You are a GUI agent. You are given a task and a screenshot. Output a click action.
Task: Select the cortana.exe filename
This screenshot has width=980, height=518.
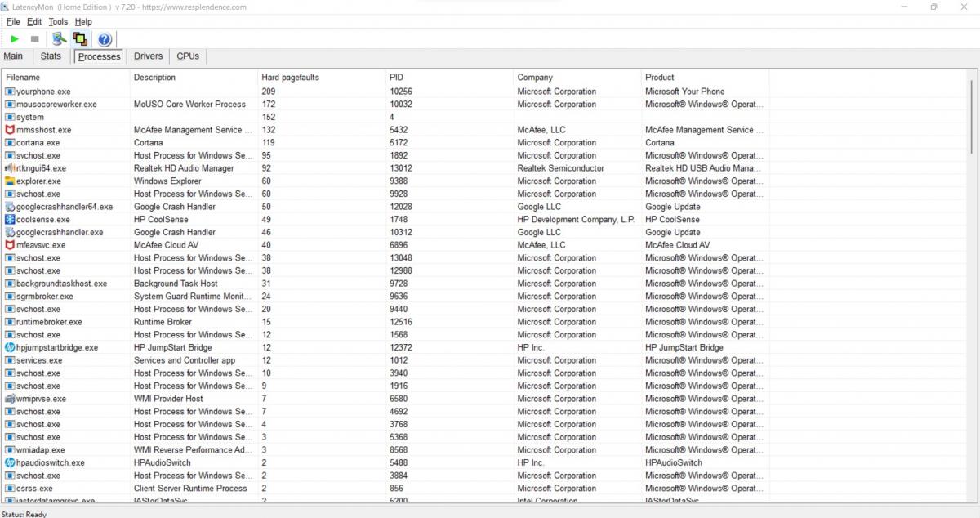click(x=38, y=143)
